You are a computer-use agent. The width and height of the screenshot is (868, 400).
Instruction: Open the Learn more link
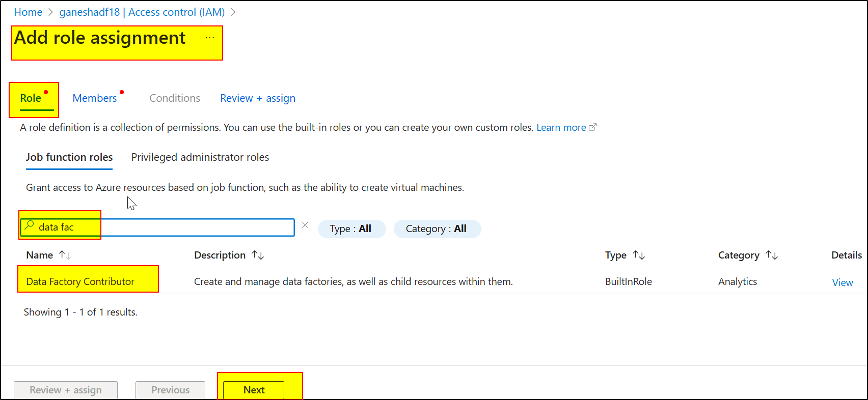tap(561, 127)
